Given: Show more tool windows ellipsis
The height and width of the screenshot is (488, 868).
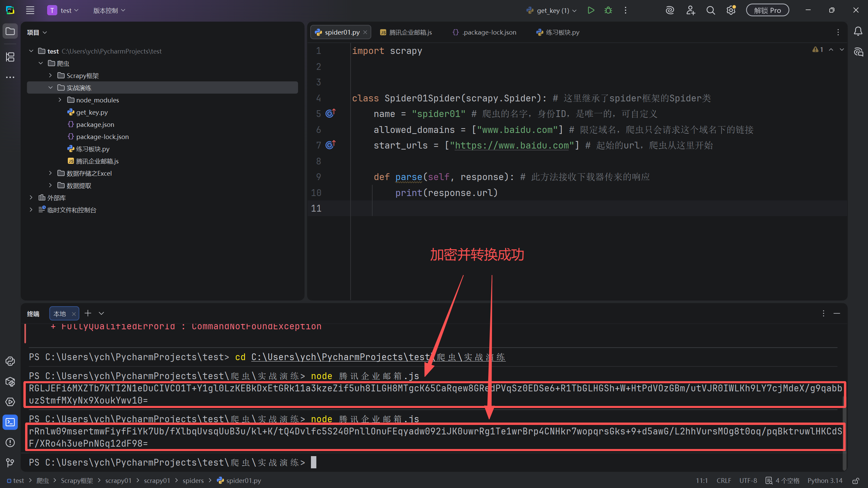Looking at the screenshot, I should click(x=10, y=77).
